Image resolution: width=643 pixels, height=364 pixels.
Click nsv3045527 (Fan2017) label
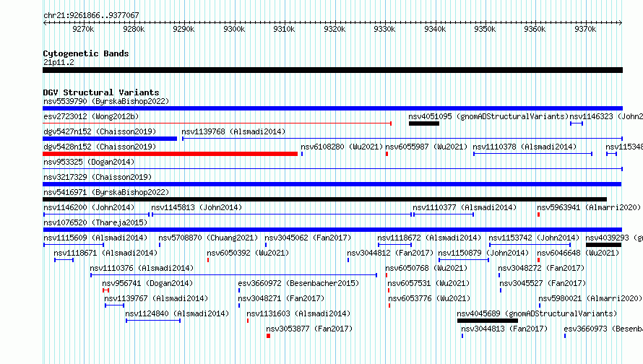click(543, 283)
